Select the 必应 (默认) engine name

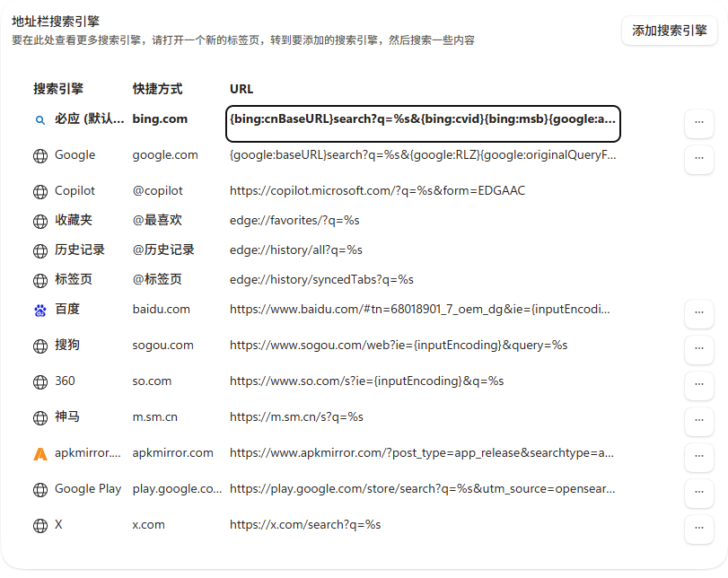[x=89, y=118]
